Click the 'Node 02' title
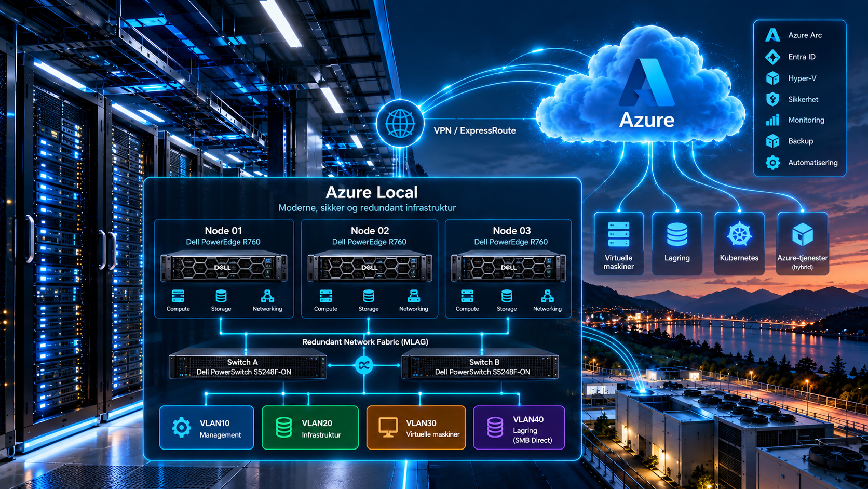The width and height of the screenshot is (868, 489). point(370,231)
